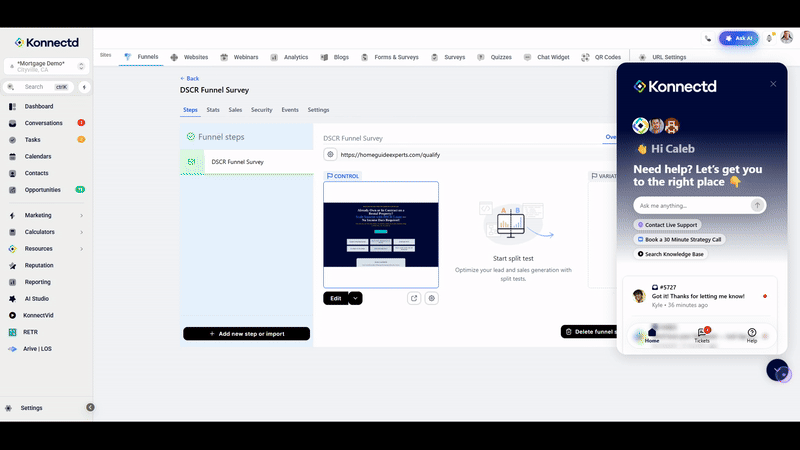Send the chat message arrow button
The width and height of the screenshot is (800, 450).
[x=757, y=205]
